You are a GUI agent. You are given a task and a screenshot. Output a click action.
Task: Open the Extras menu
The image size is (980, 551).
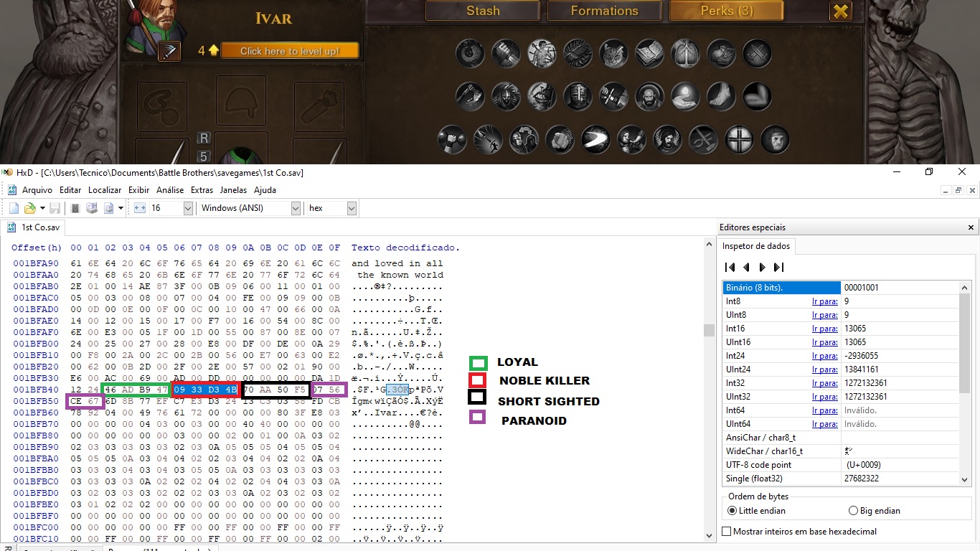coord(202,190)
